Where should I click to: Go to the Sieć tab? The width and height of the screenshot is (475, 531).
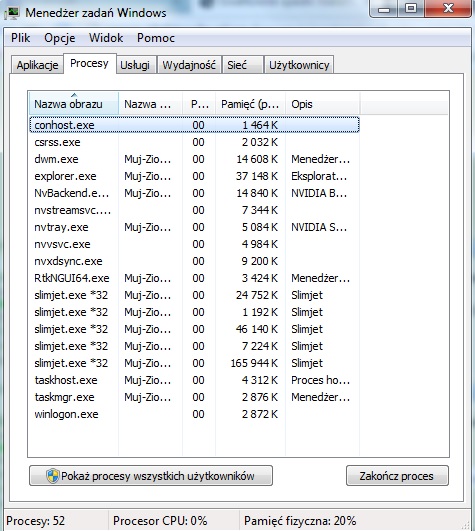point(242,65)
